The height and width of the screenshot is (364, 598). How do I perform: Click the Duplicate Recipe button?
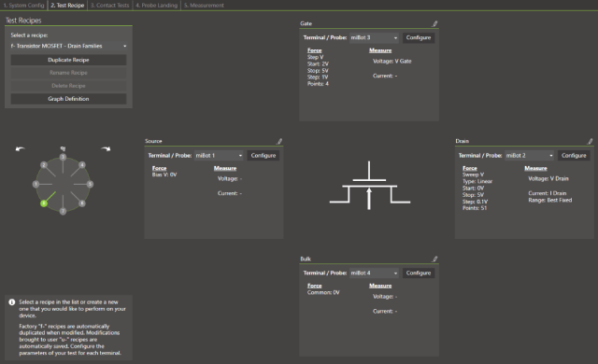point(68,60)
